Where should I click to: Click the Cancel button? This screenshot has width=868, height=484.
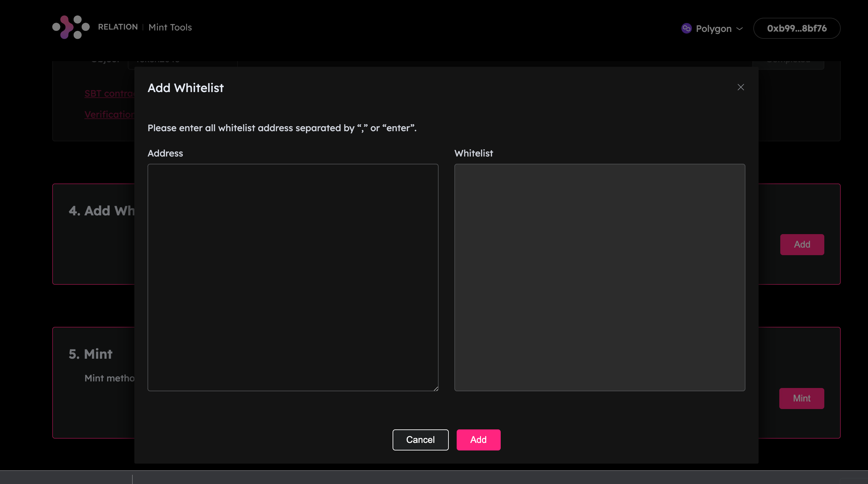(420, 440)
